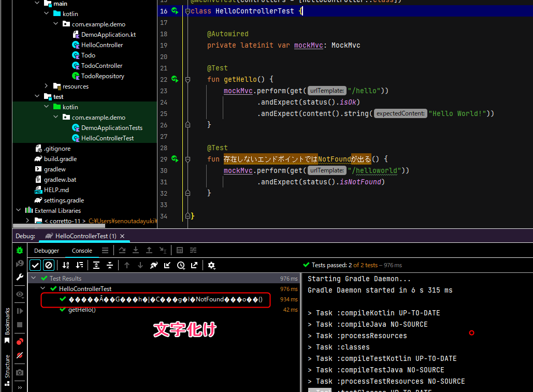Show more debug sidebar actions chevron
533x392 pixels.
[20, 387]
